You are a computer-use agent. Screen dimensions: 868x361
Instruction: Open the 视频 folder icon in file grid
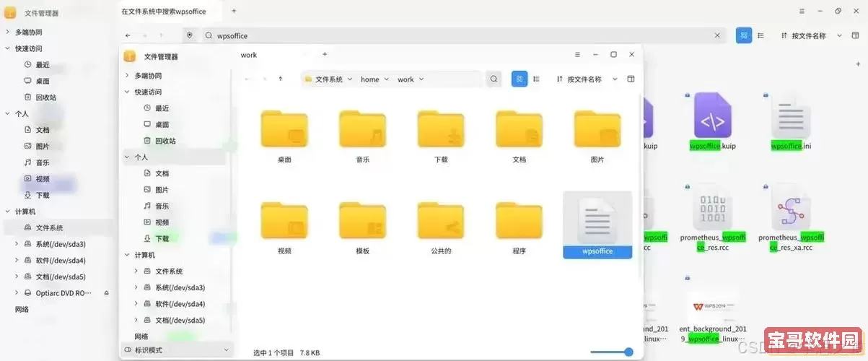(284, 221)
